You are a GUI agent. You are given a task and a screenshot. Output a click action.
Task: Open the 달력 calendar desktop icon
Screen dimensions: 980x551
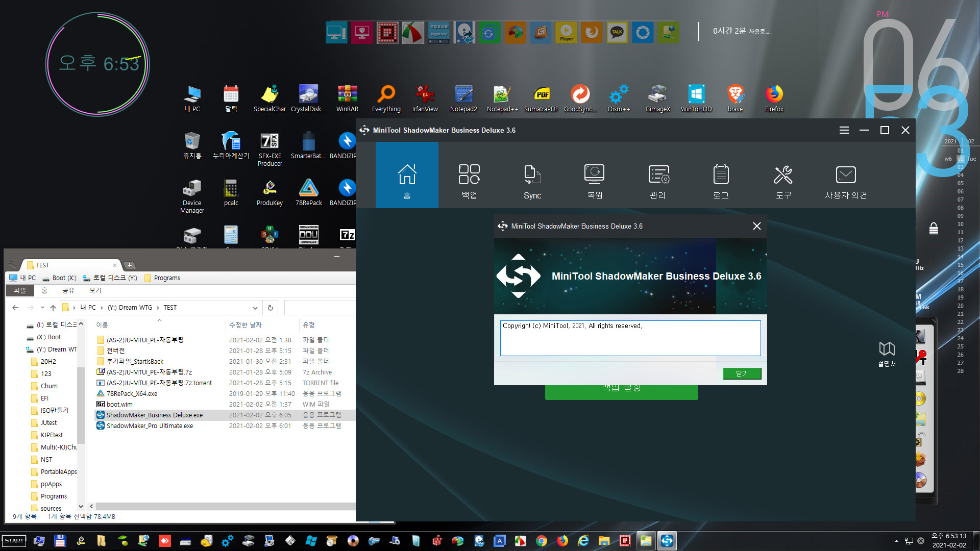click(x=231, y=98)
